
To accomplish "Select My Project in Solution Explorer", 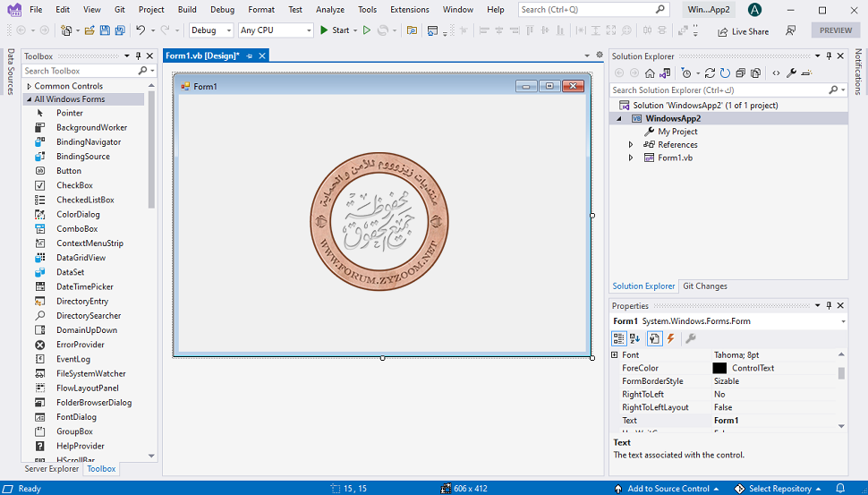I will click(x=677, y=132).
